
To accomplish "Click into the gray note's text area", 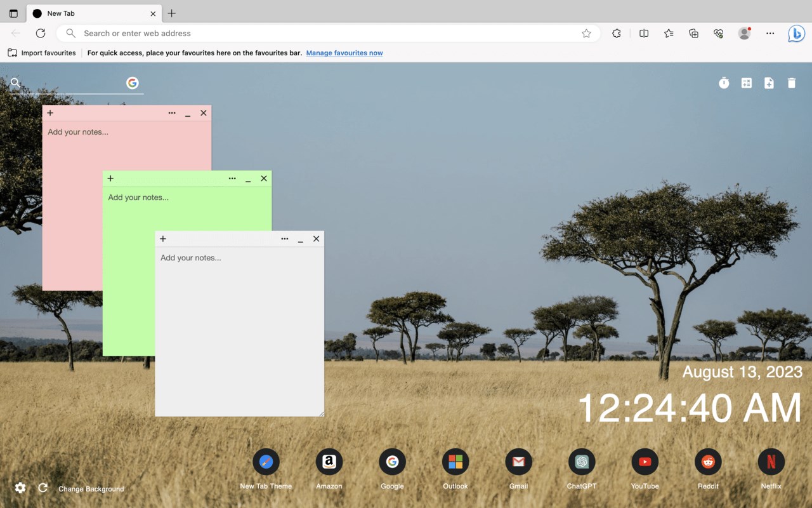I will coord(240,331).
